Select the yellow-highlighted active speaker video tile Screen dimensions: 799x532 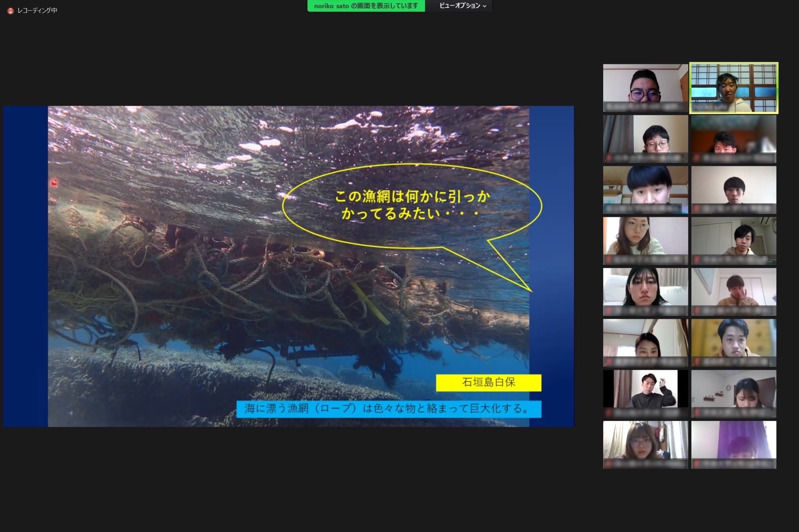733,88
